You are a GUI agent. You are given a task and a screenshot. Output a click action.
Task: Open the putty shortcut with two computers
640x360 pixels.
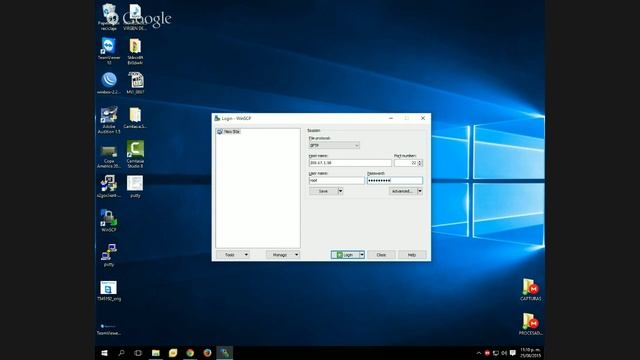pyautogui.click(x=109, y=255)
